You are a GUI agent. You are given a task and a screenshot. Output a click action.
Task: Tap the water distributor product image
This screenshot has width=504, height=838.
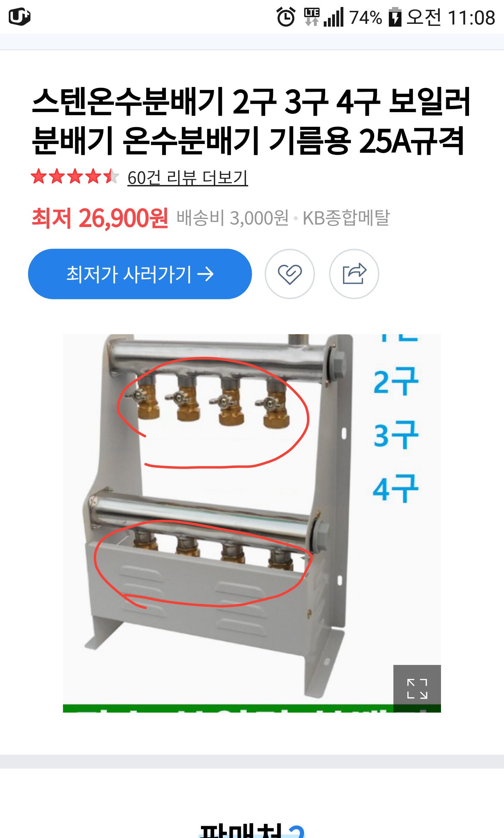coord(252,523)
